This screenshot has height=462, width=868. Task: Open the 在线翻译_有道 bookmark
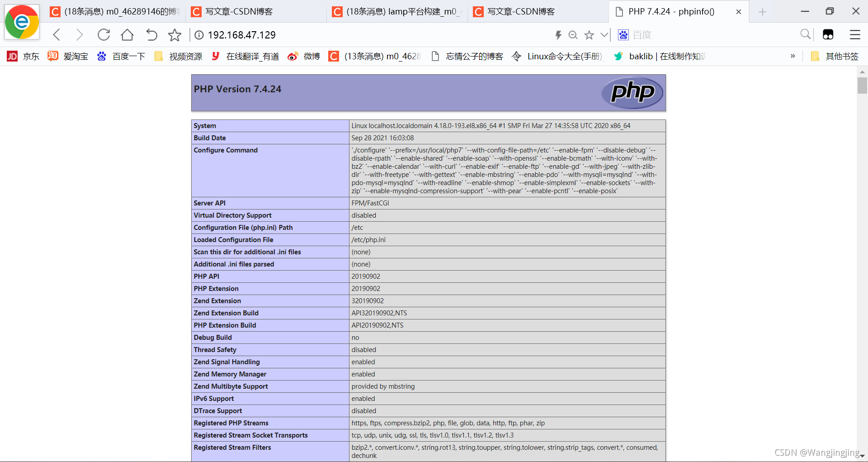coord(245,56)
